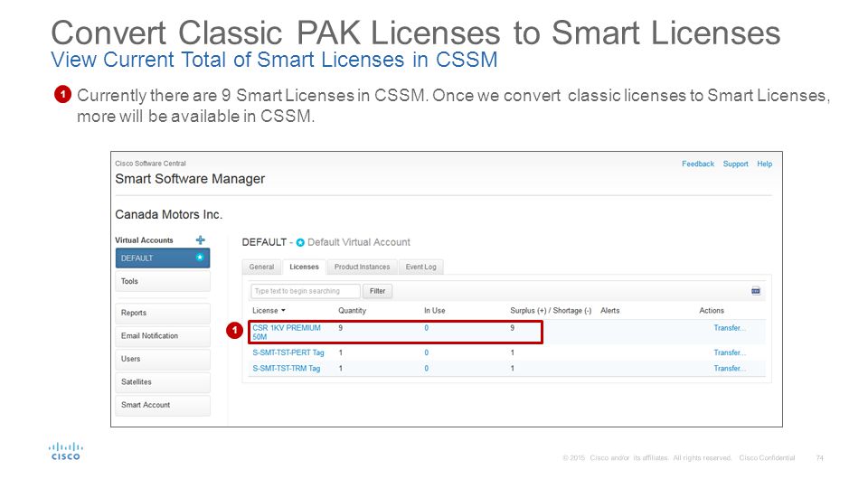
Task: Open CSR 1KV PREMIUM 50M license link
Action: (x=287, y=332)
